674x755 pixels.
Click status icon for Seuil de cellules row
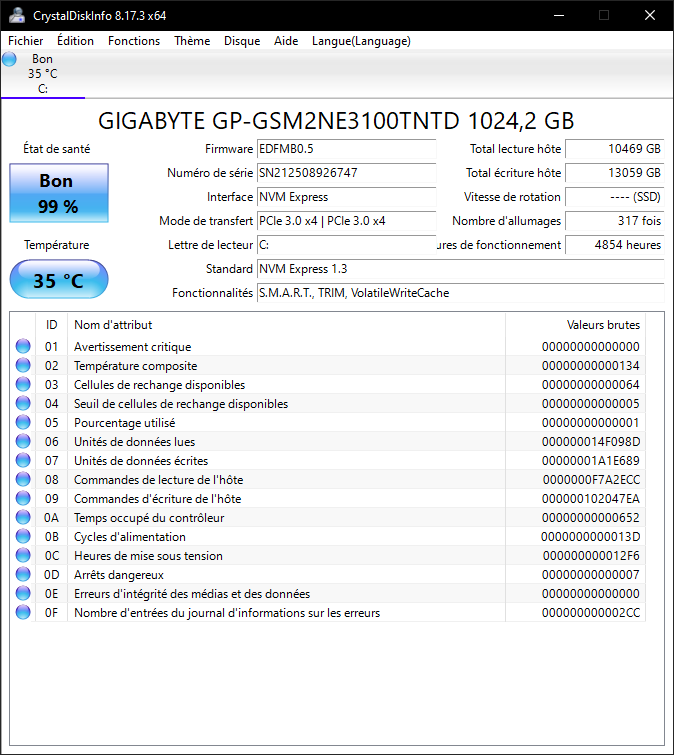pyautogui.click(x=23, y=404)
